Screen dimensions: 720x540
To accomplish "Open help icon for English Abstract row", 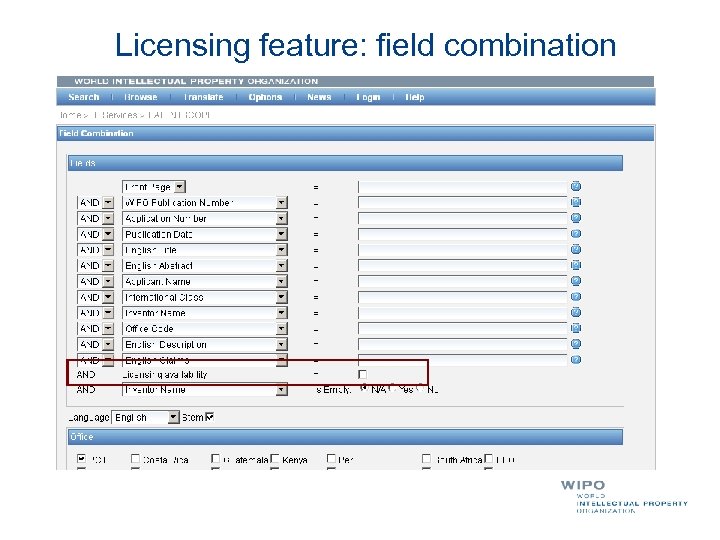I will click(576, 265).
